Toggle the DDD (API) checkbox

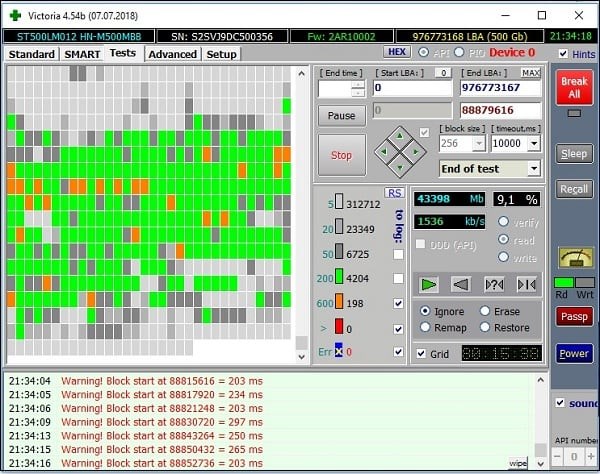click(421, 244)
